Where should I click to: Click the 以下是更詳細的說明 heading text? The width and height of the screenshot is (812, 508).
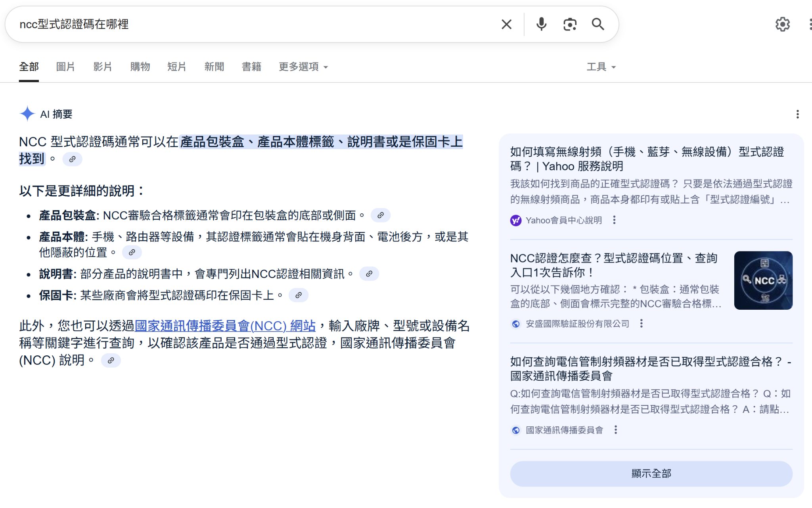coord(81,191)
